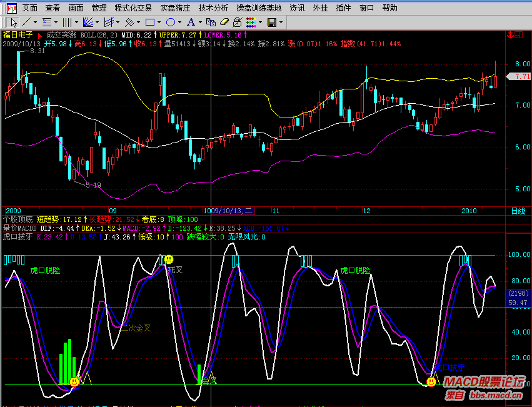
Task: Click the 7.71 current price tag
Action: pyautogui.click(x=519, y=76)
